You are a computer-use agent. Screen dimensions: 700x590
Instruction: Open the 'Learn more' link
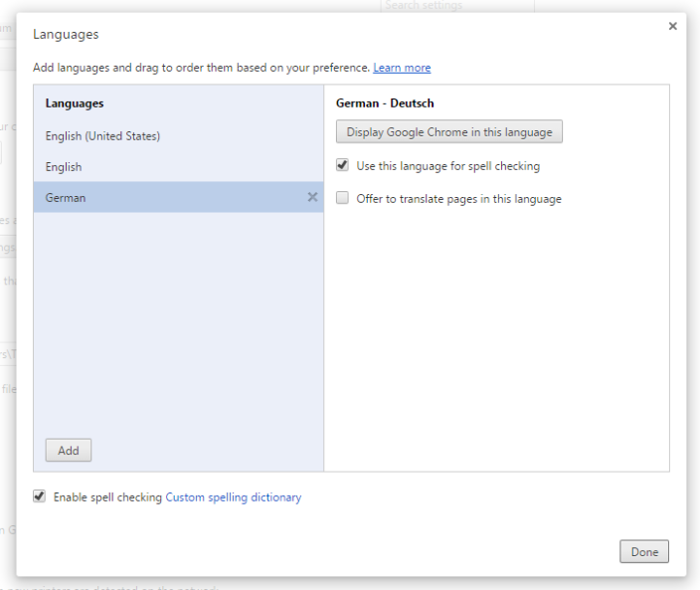402,68
